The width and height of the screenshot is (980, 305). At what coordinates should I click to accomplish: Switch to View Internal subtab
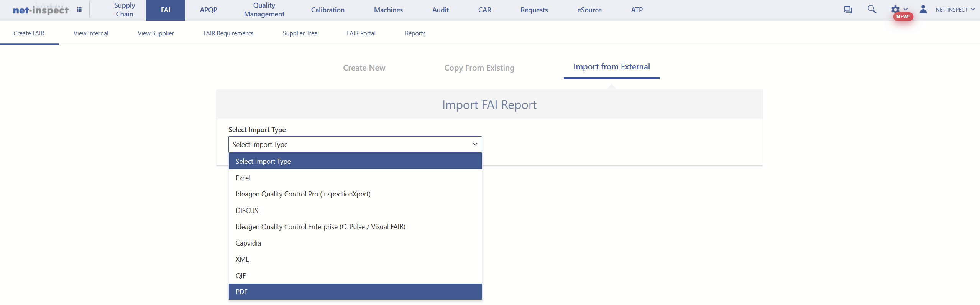click(x=91, y=33)
